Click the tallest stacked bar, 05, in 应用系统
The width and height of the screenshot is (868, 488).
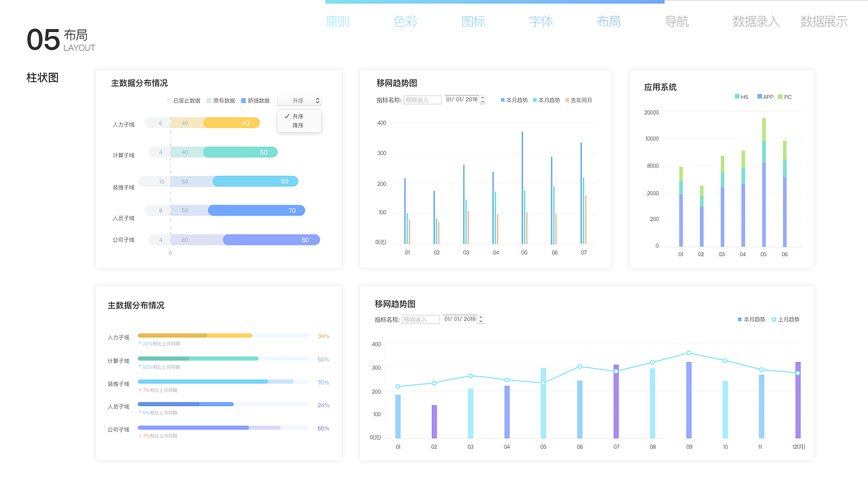coord(764,182)
